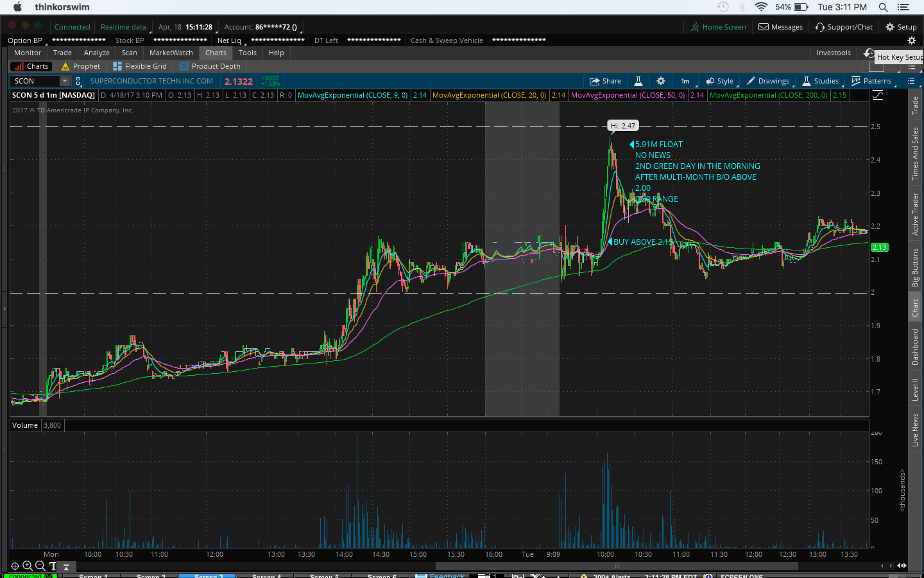Open the Product Depth sub-tab
924x578 pixels.
pyautogui.click(x=210, y=66)
